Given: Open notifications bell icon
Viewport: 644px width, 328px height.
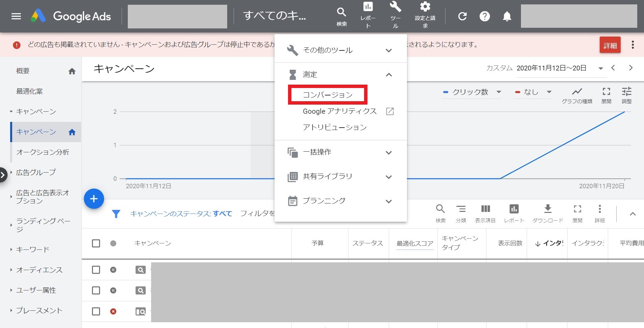Looking at the screenshot, I should [507, 16].
